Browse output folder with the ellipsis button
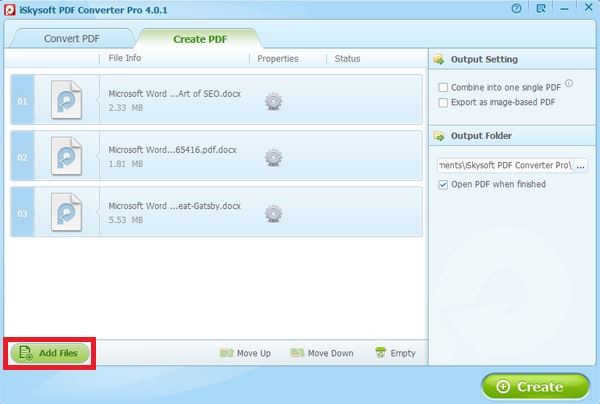The height and width of the screenshot is (404, 600). click(x=580, y=166)
